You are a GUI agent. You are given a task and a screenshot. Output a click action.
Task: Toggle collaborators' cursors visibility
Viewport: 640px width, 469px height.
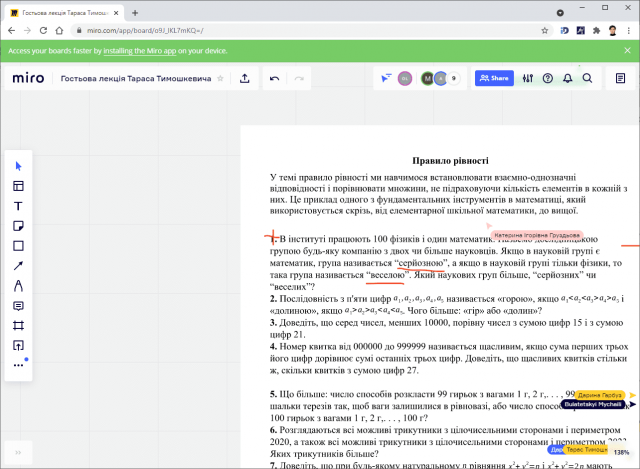pos(385,78)
